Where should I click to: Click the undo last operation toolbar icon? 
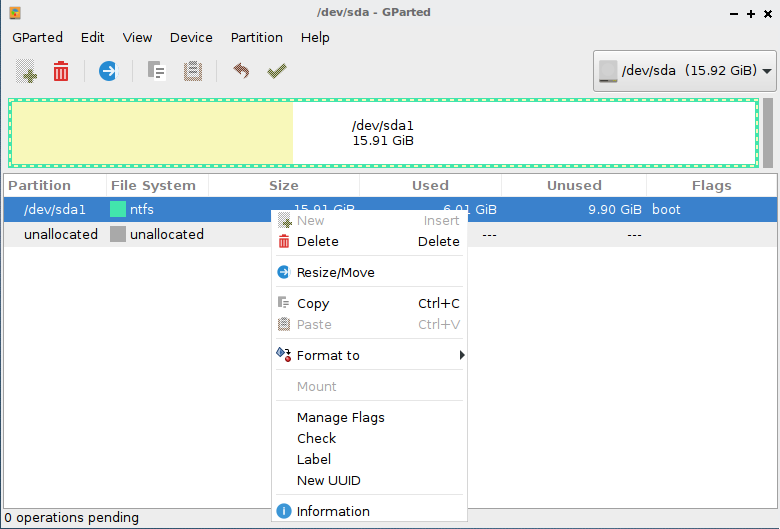[241, 71]
